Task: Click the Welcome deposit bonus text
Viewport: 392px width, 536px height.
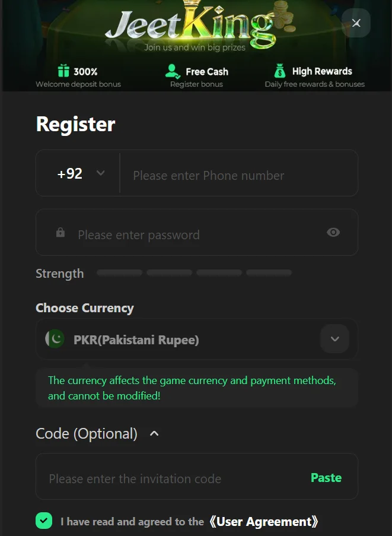Action: [x=78, y=84]
